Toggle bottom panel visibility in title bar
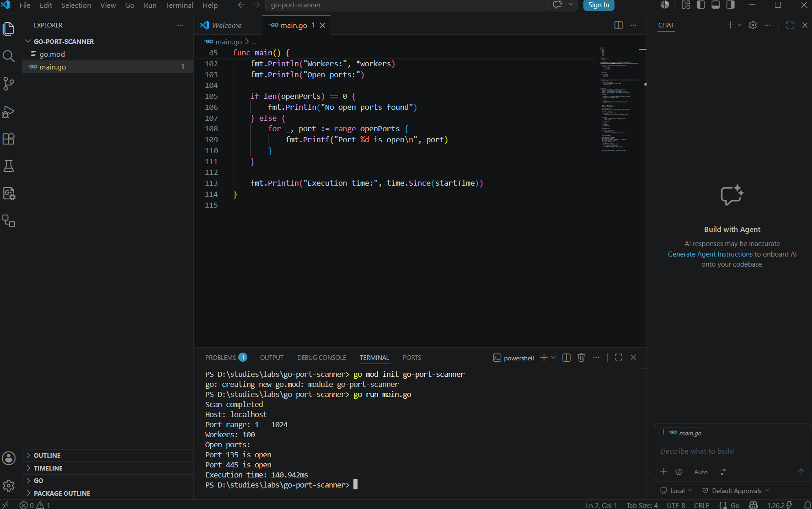 tap(716, 5)
